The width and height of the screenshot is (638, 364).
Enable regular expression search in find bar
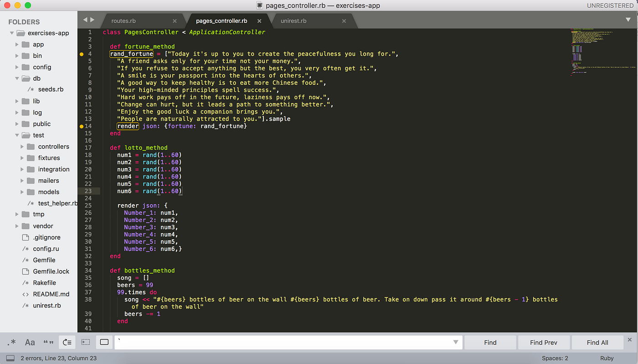point(11,342)
